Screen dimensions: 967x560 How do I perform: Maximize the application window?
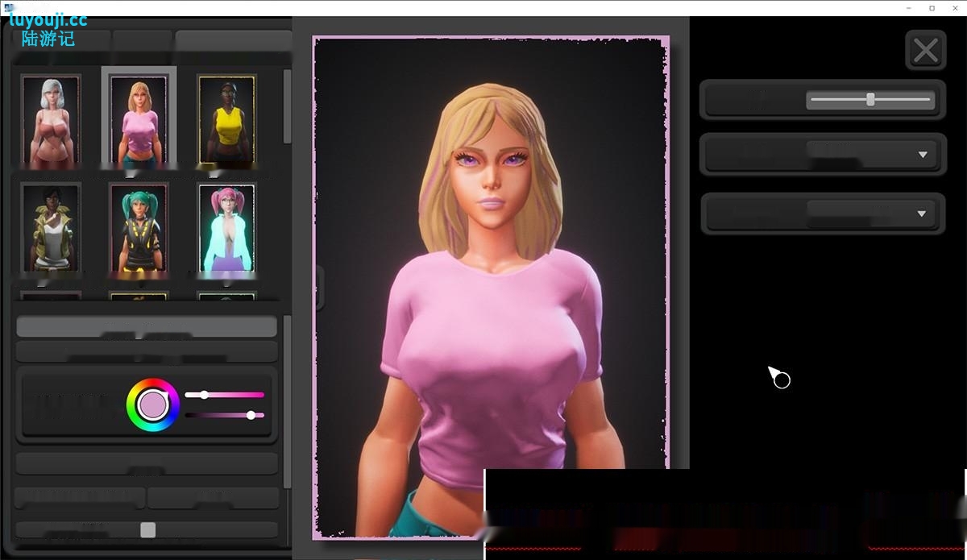click(x=932, y=8)
